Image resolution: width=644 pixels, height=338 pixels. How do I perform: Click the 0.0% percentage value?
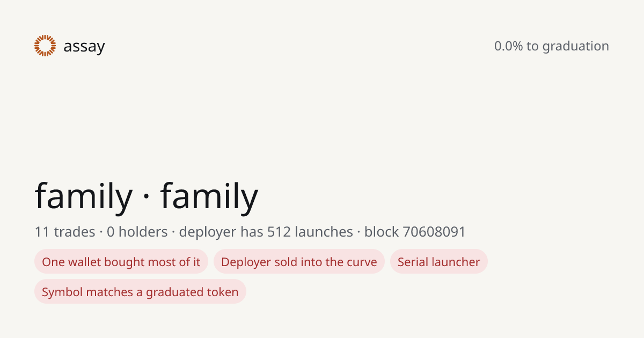tap(509, 46)
